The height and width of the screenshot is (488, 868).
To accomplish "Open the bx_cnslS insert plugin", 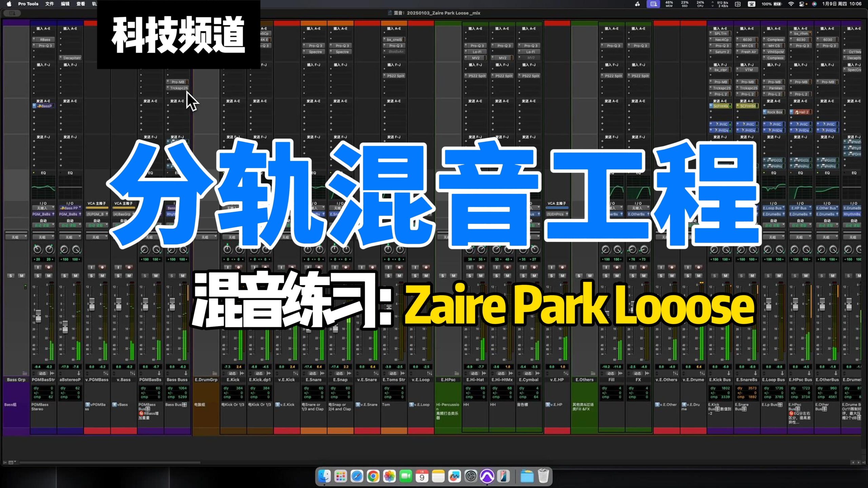I will coord(394,40).
